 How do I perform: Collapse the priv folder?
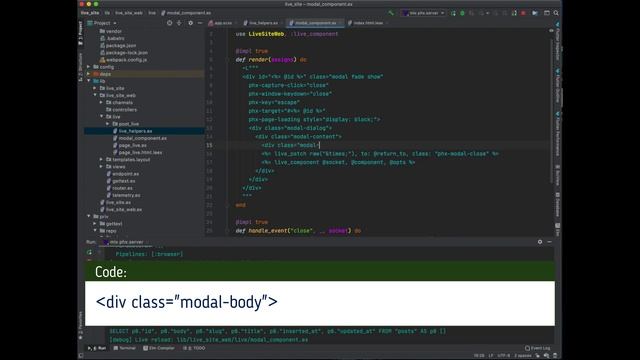point(89,216)
